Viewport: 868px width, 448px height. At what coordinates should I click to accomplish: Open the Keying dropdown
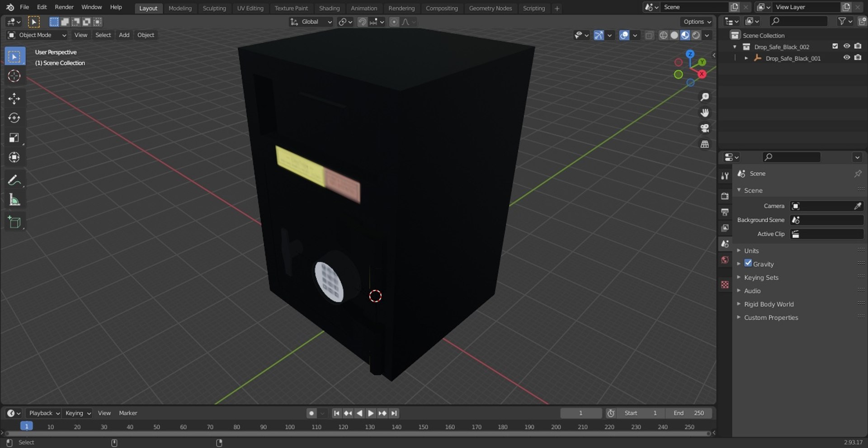coord(77,413)
